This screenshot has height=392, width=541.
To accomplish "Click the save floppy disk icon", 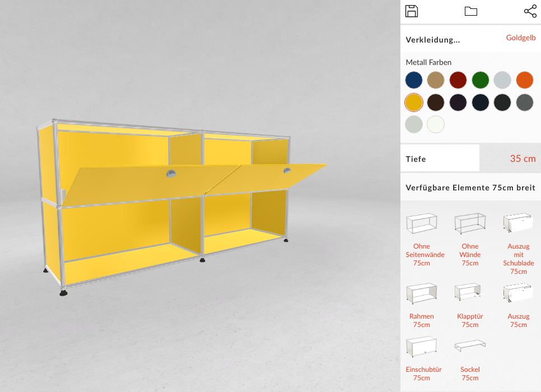I will [x=411, y=11].
